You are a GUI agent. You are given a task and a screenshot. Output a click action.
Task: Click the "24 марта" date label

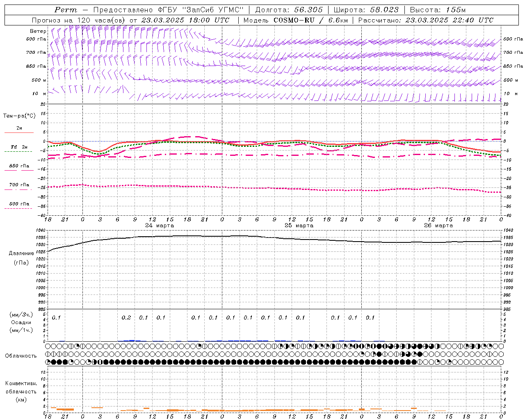click(x=160, y=226)
